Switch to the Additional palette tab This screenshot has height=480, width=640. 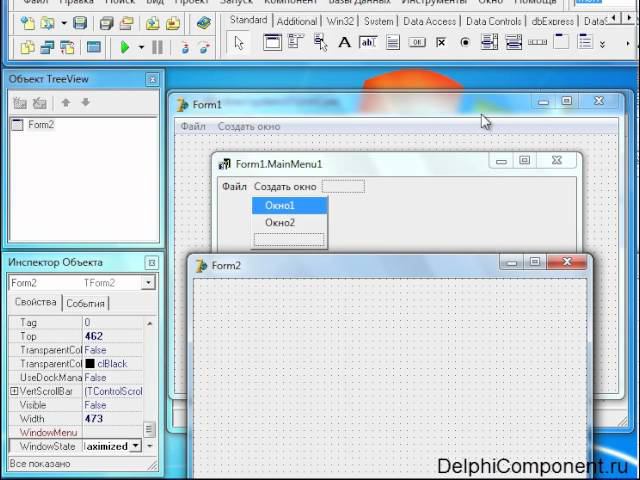click(297, 21)
